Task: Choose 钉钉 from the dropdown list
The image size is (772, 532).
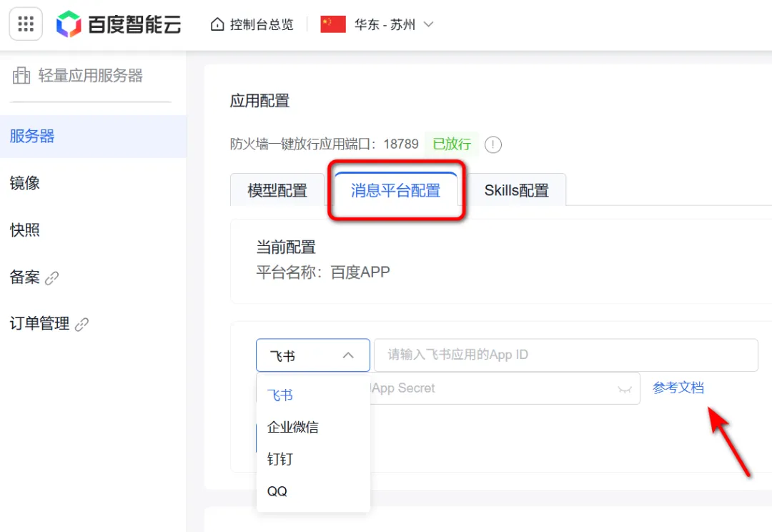Action: (x=313, y=459)
